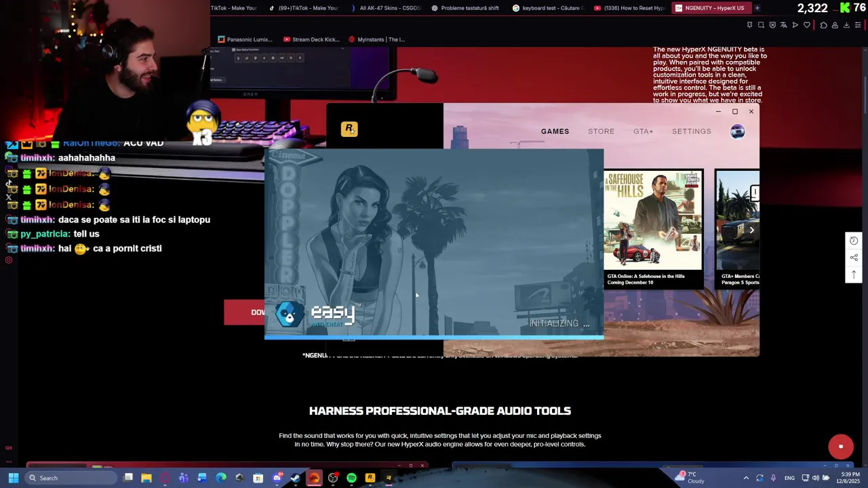Open a new browser tab with plus button

coord(757,8)
